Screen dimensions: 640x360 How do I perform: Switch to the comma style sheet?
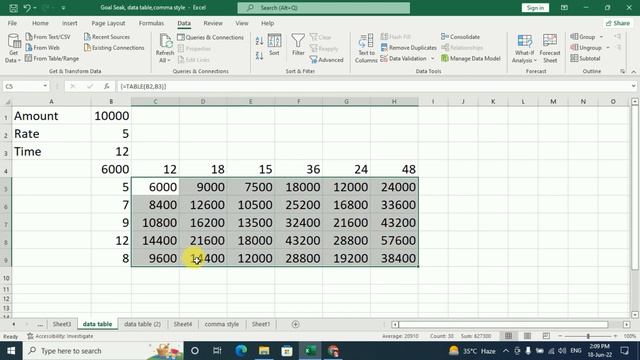[222, 324]
